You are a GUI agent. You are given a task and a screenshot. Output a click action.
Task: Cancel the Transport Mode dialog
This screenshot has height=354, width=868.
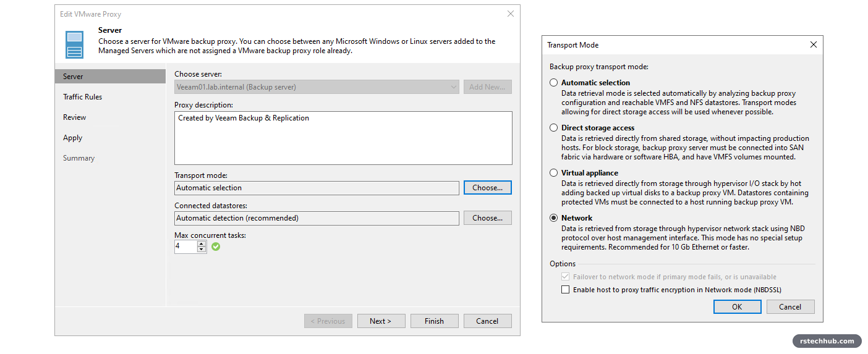click(791, 307)
